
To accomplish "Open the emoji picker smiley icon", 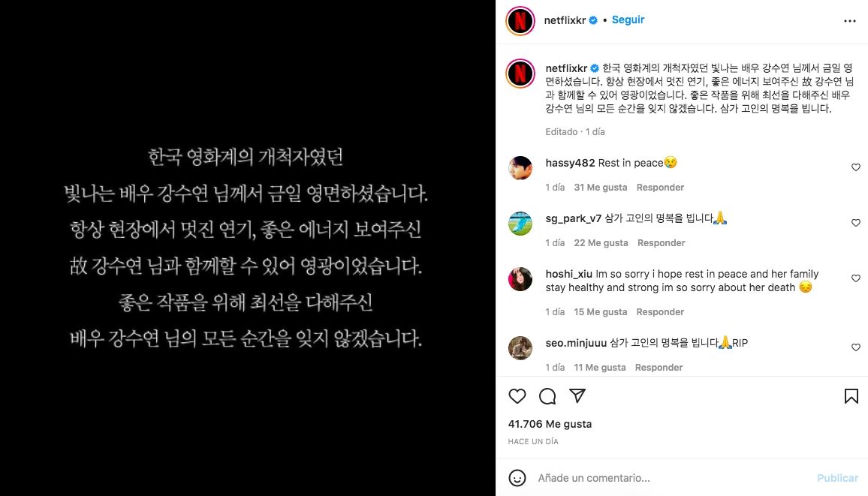I will 517,478.
